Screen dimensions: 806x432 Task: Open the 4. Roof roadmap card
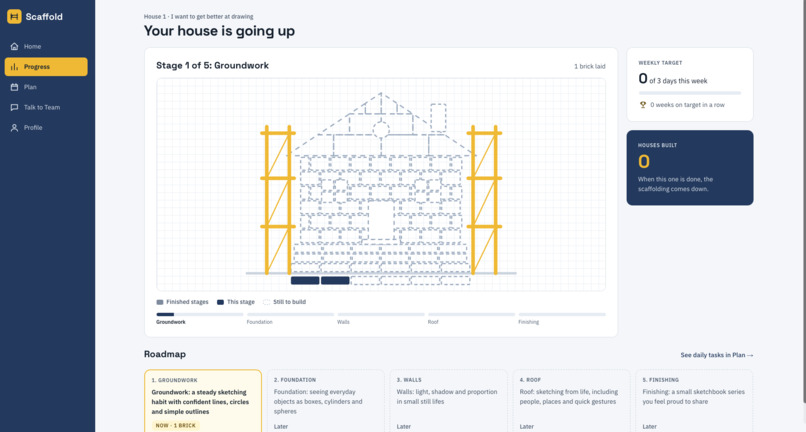click(571, 401)
